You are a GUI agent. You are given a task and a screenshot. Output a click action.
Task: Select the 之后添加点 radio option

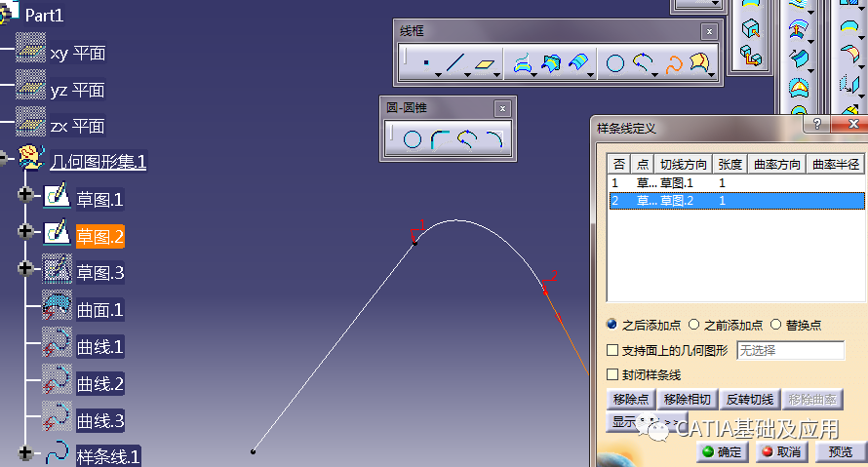(612, 325)
